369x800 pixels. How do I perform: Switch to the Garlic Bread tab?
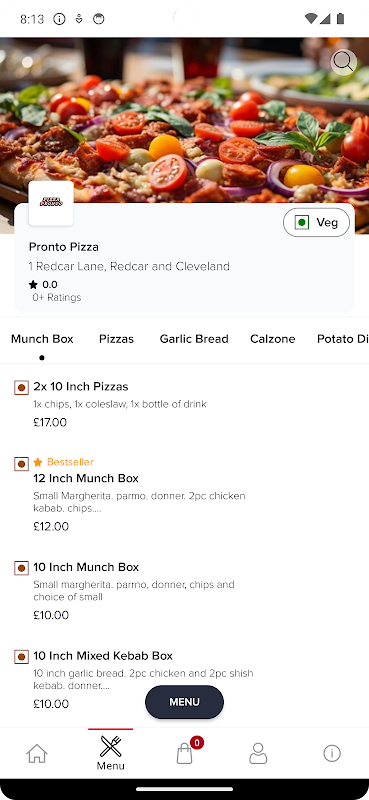tap(194, 339)
